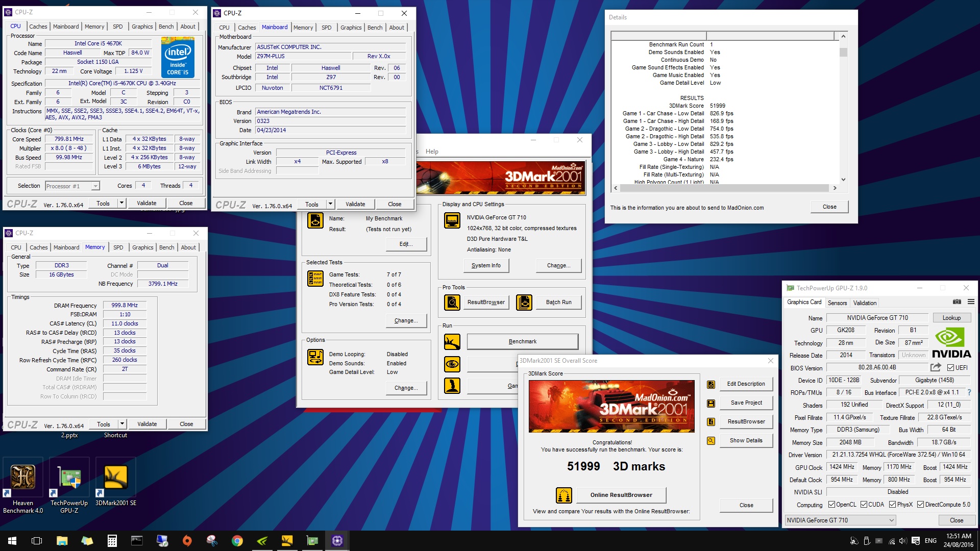
Task: Open Google Chrome from the taskbar
Action: [237, 541]
